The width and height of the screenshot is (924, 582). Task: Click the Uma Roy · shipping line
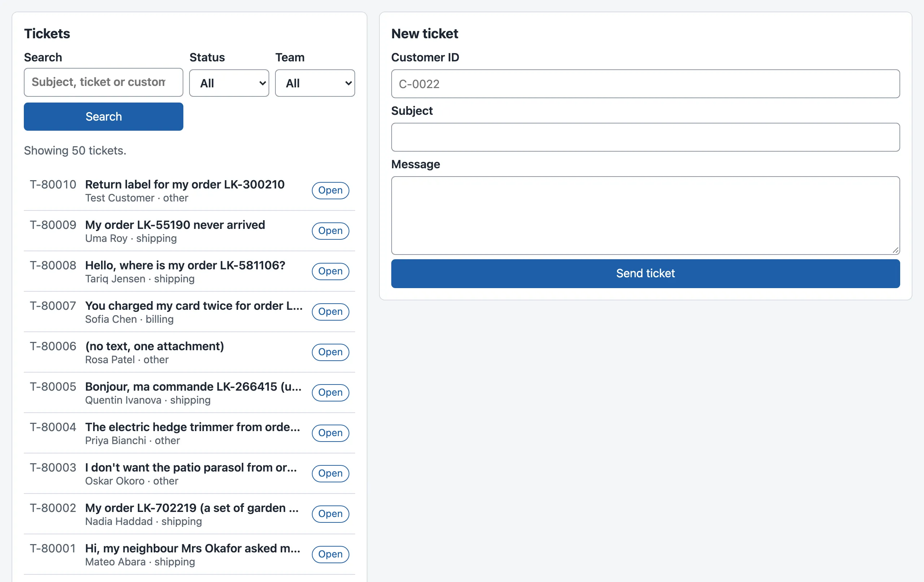(x=131, y=238)
